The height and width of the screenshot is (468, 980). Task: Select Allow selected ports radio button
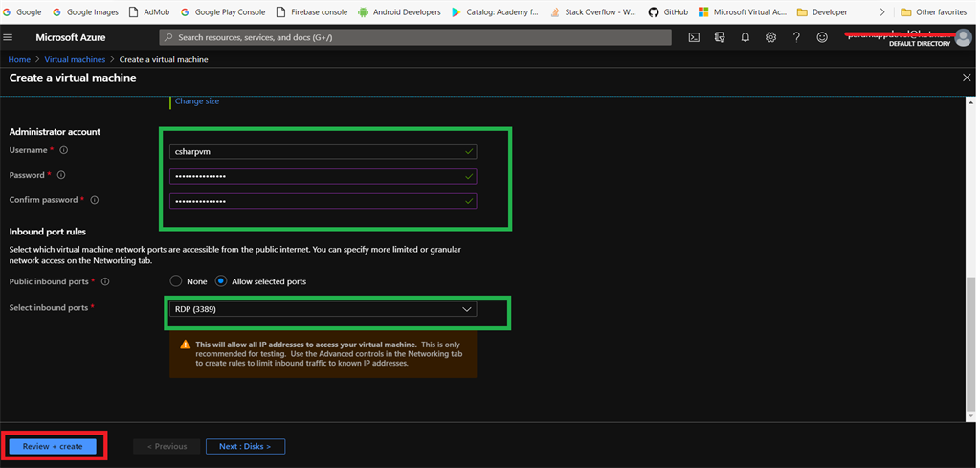pos(221,281)
